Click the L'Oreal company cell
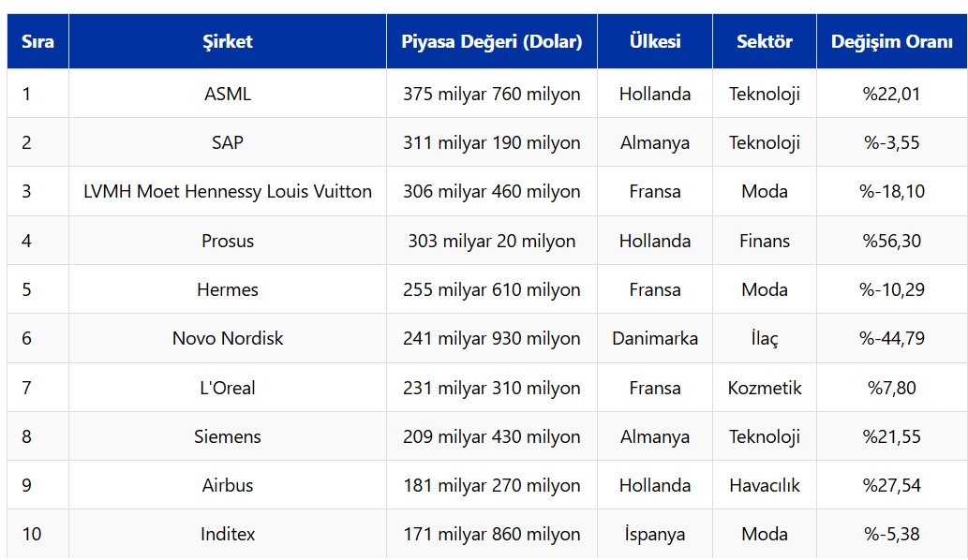Viewport: 968px width, 560px height. pos(228,388)
